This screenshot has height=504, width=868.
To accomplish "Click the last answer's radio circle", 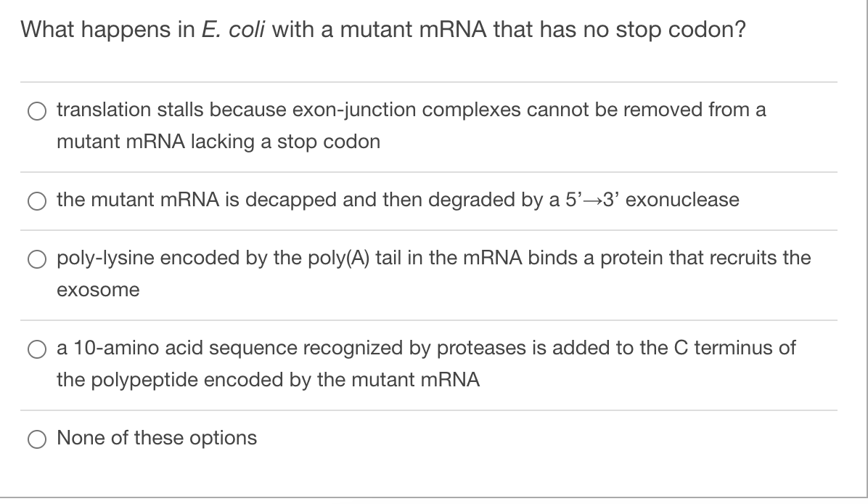I will 37,439.
